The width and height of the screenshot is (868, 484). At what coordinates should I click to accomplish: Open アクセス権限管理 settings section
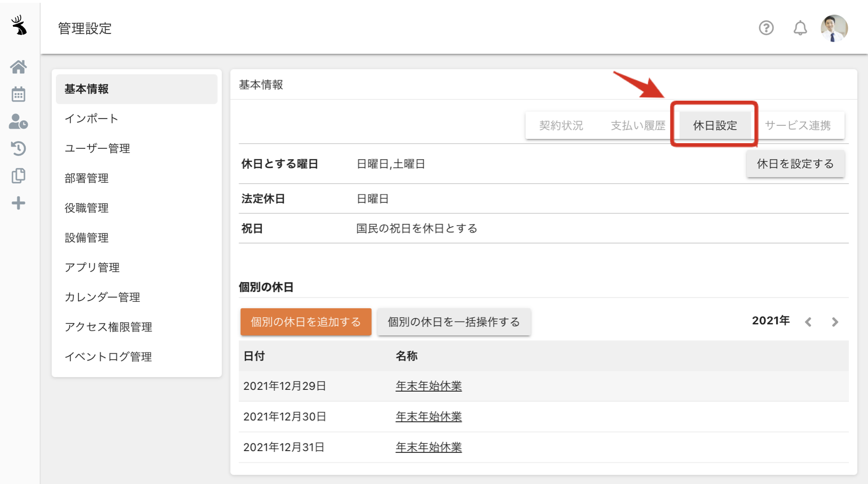[x=137, y=327]
